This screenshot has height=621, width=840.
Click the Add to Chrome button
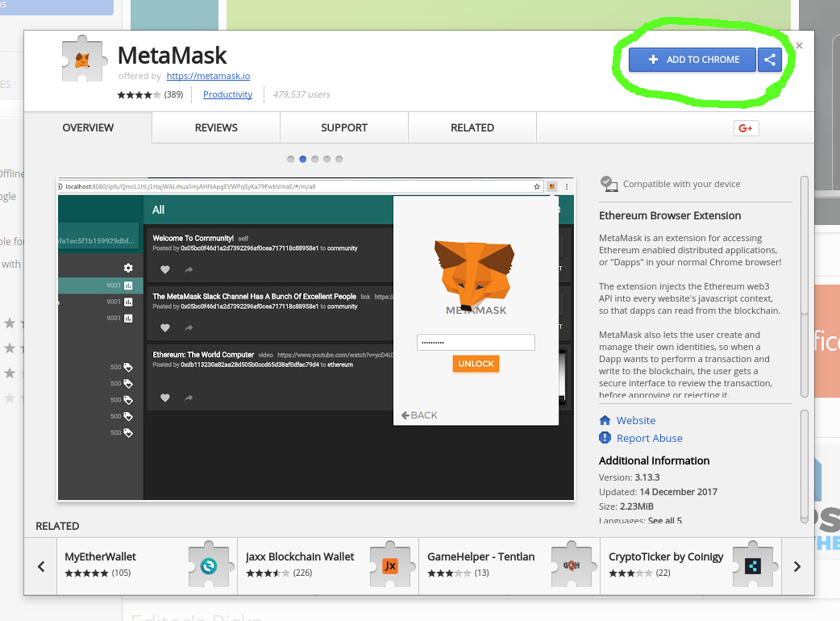(692, 60)
